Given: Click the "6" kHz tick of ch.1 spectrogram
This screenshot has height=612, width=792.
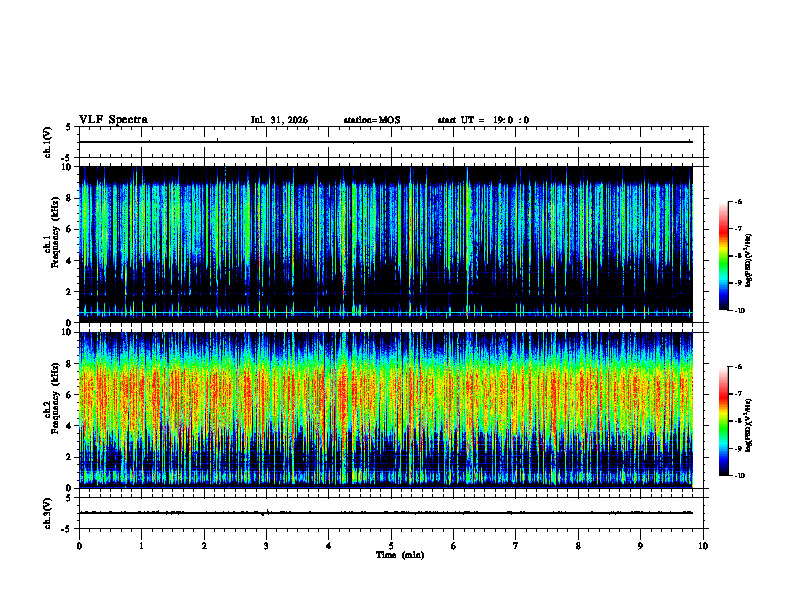Looking at the screenshot, I should tap(70, 229).
